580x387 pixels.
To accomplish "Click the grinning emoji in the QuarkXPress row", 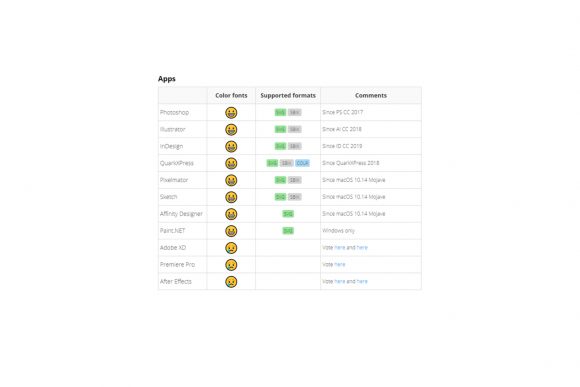I will 231,163.
